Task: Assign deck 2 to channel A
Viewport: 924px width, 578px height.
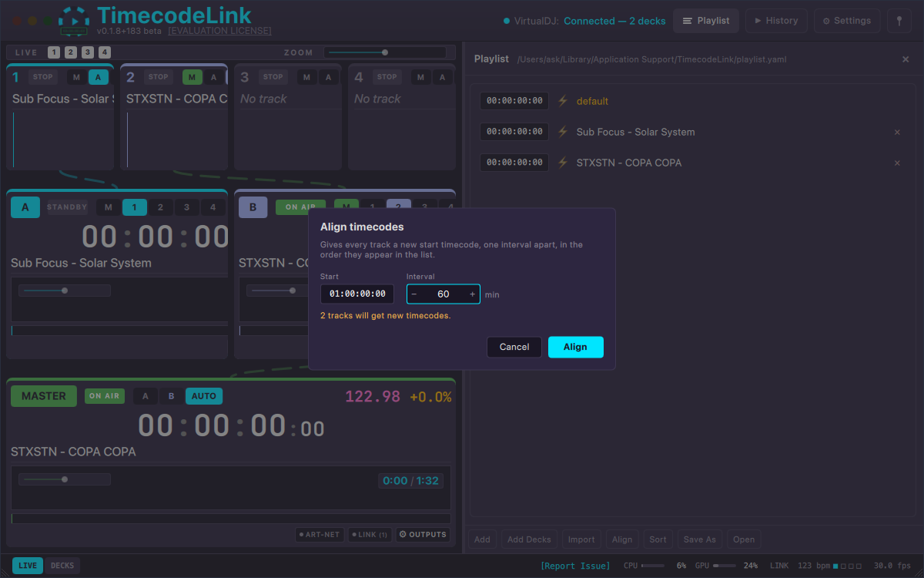Action: coord(160,207)
